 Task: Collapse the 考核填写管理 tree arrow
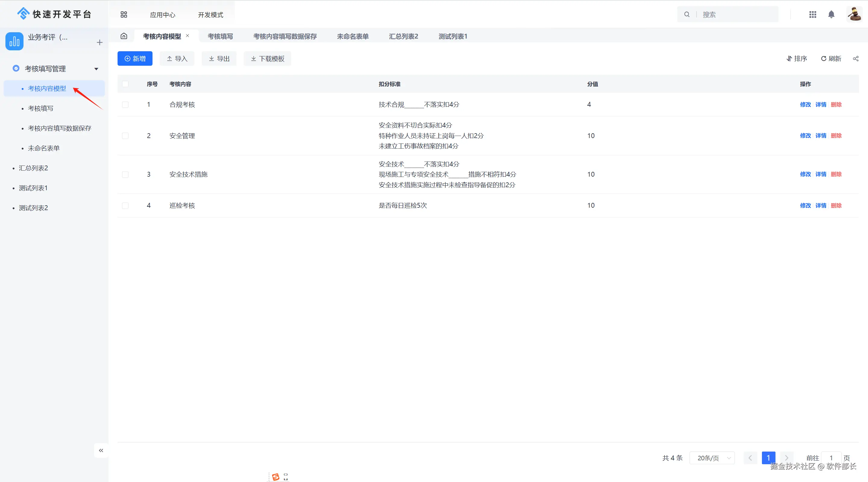point(96,69)
